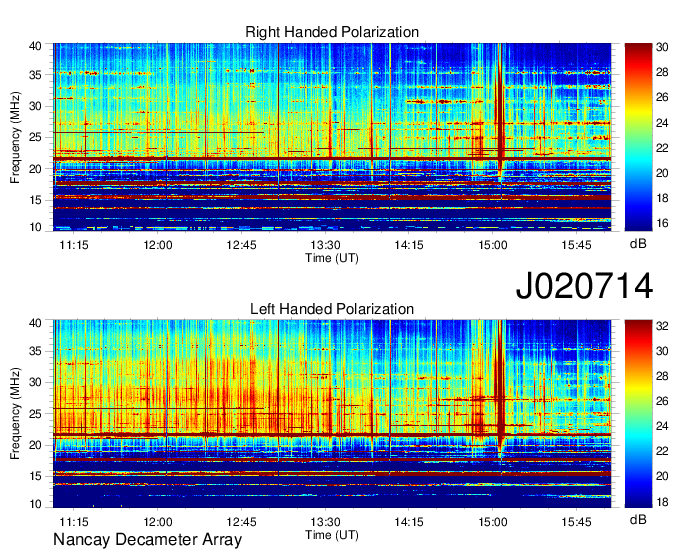Viewport: 680px width, 552px height.
Task: Click the "22" value on the upper color bar scale
Action: (x=662, y=148)
